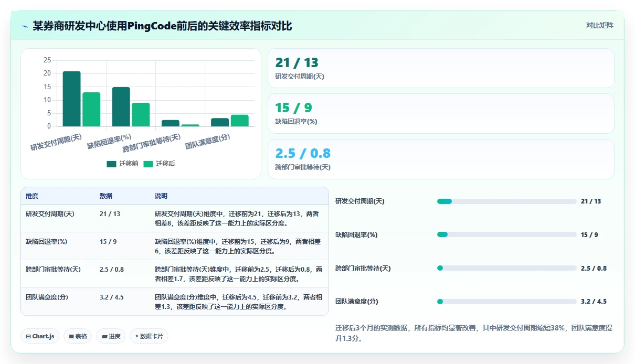This screenshot has height=364, width=635.
Task: Click the page title mentioning PingCode
Action: tap(162, 26)
